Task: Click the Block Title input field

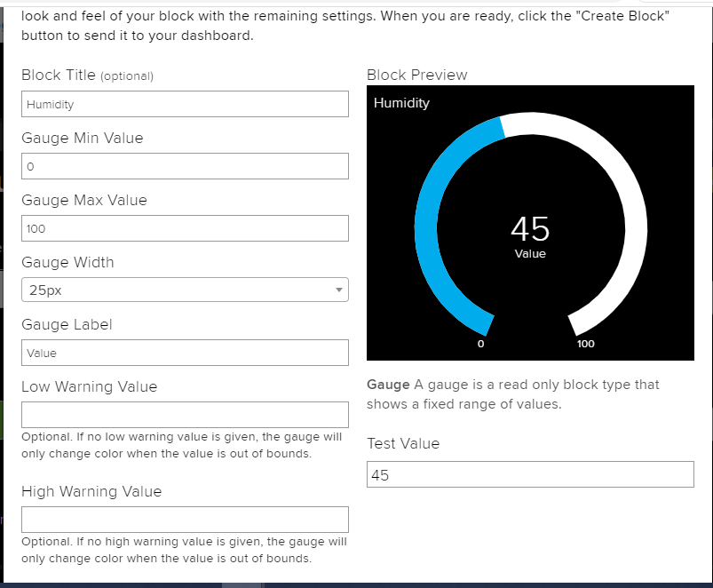Action: [185, 104]
